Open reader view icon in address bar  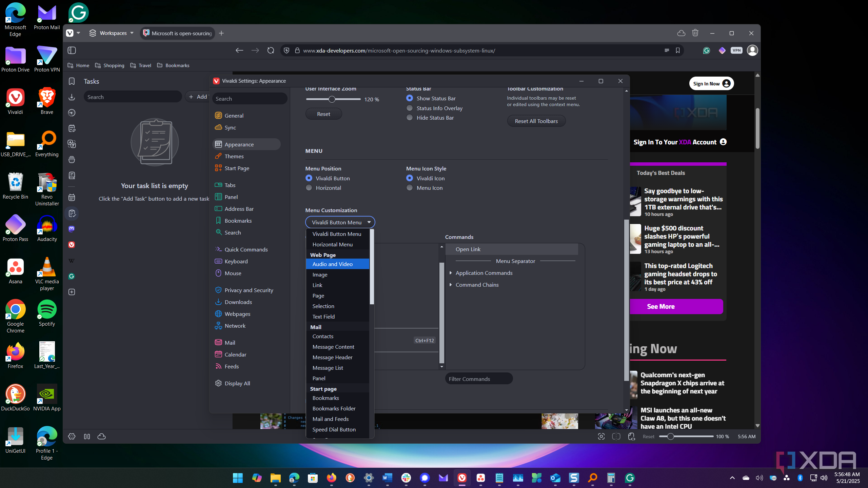[x=667, y=50]
